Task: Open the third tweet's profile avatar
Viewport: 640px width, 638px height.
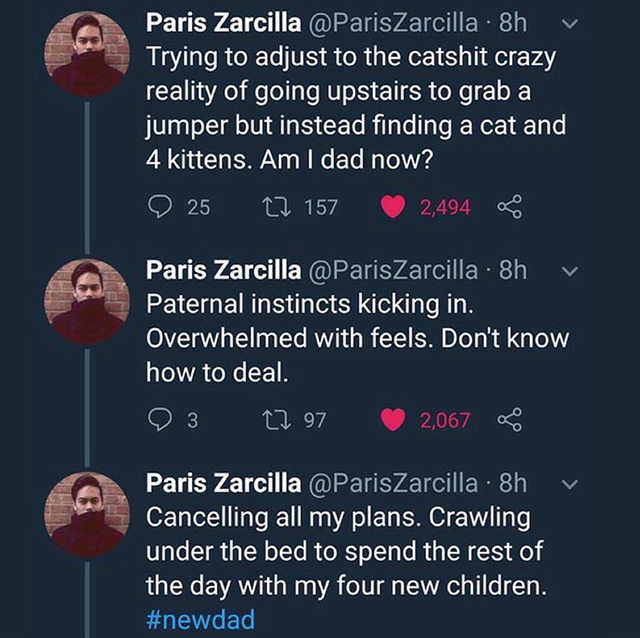Action: click(88, 515)
